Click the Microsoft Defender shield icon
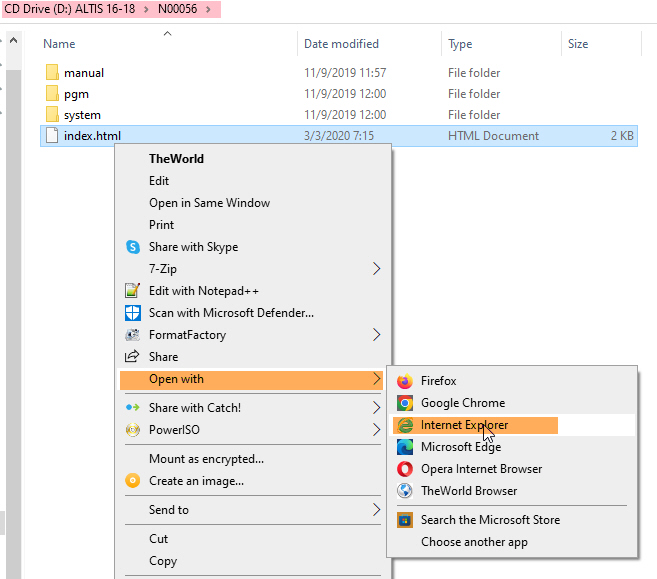 click(x=132, y=313)
